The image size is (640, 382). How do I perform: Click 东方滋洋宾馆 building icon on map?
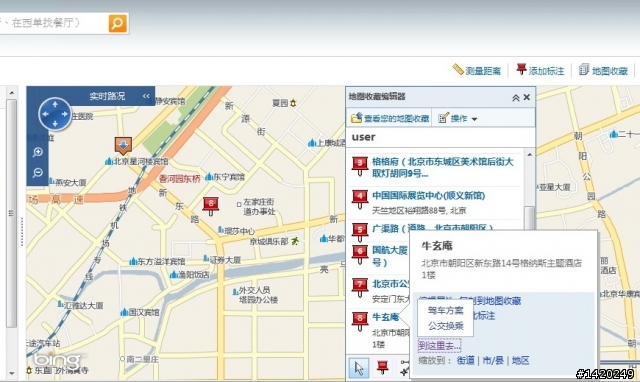(133, 261)
